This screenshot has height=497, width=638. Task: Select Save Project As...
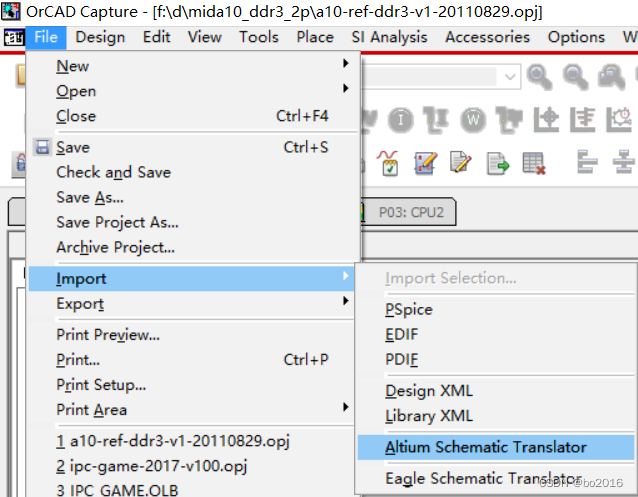coord(191,222)
